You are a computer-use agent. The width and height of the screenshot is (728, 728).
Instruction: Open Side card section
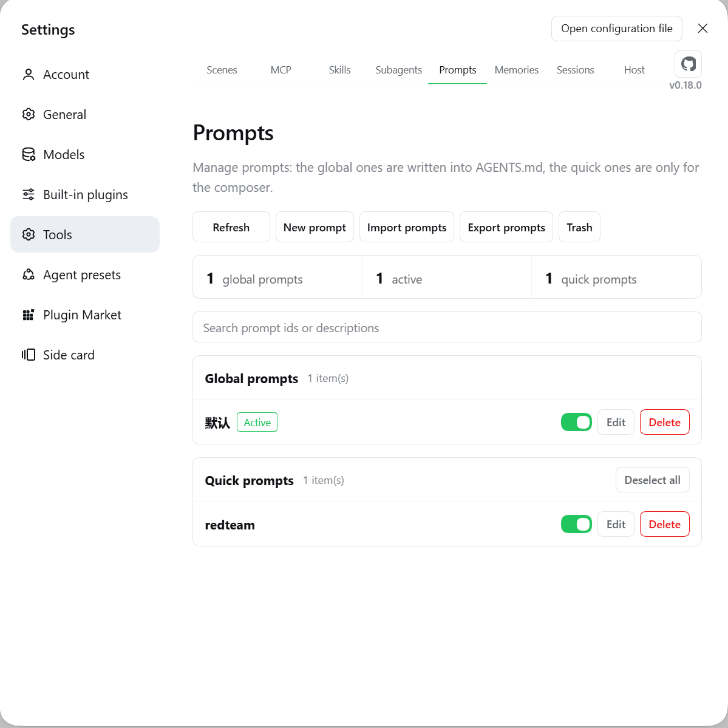(85, 355)
